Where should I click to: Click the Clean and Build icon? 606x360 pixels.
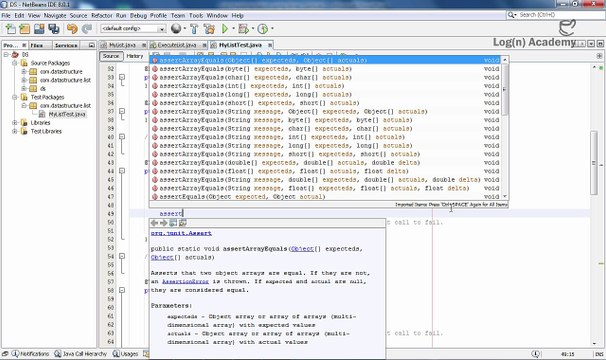coord(209,29)
